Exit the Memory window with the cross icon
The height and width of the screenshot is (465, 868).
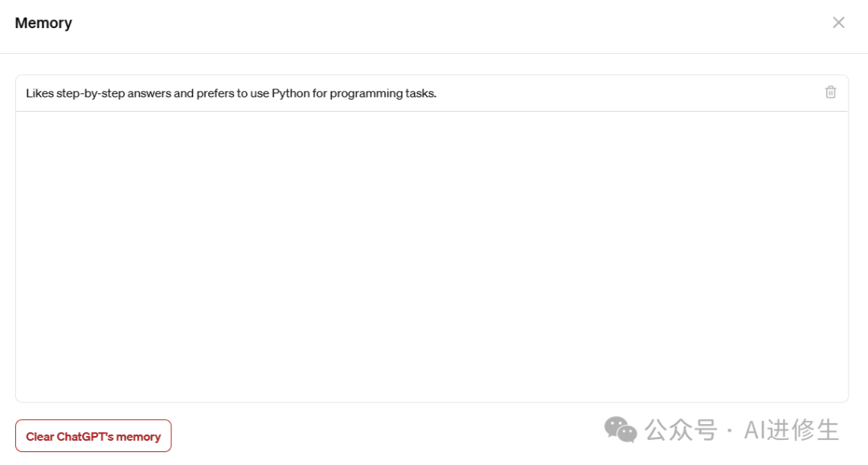click(x=838, y=23)
